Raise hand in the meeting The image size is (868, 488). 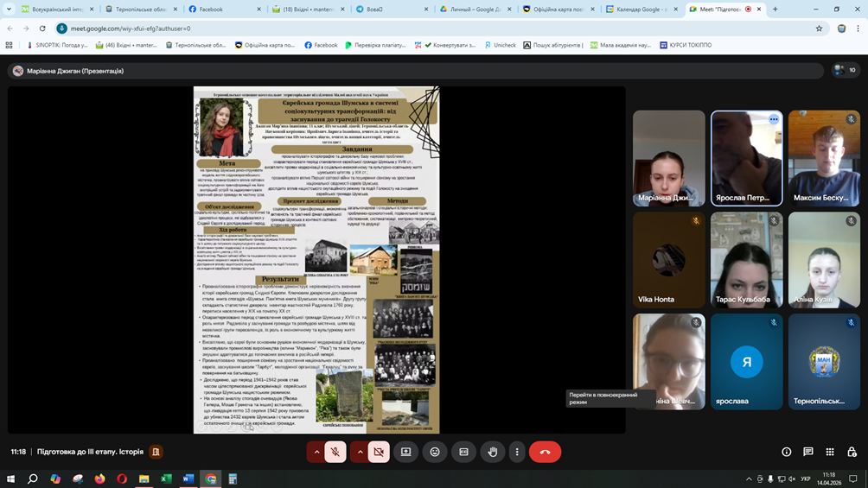[492, 452]
